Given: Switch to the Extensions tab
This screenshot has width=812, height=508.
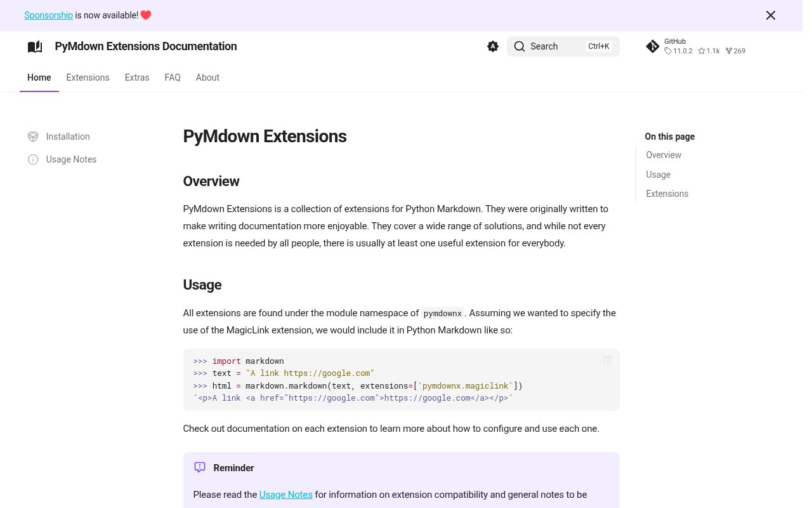Looking at the screenshot, I should coord(88,77).
